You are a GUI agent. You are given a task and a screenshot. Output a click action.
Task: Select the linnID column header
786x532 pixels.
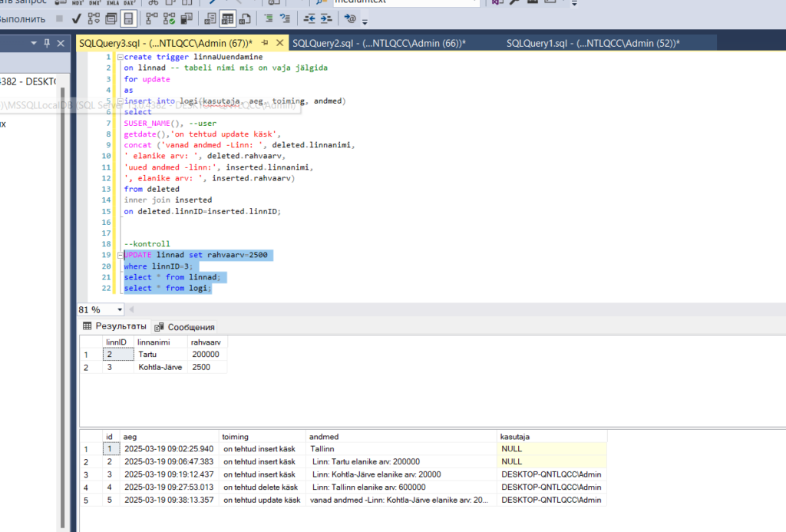point(117,342)
